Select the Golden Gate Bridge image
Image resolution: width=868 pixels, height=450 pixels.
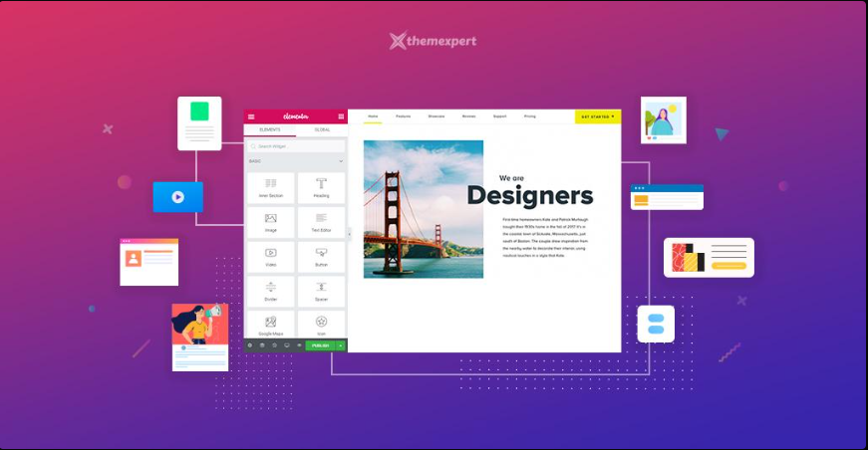[424, 209]
